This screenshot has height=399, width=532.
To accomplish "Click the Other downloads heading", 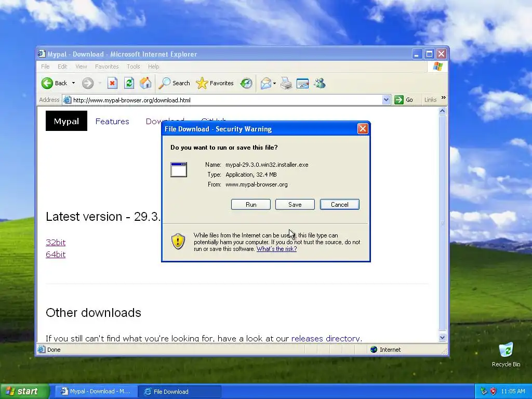I will tap(94, 312).
